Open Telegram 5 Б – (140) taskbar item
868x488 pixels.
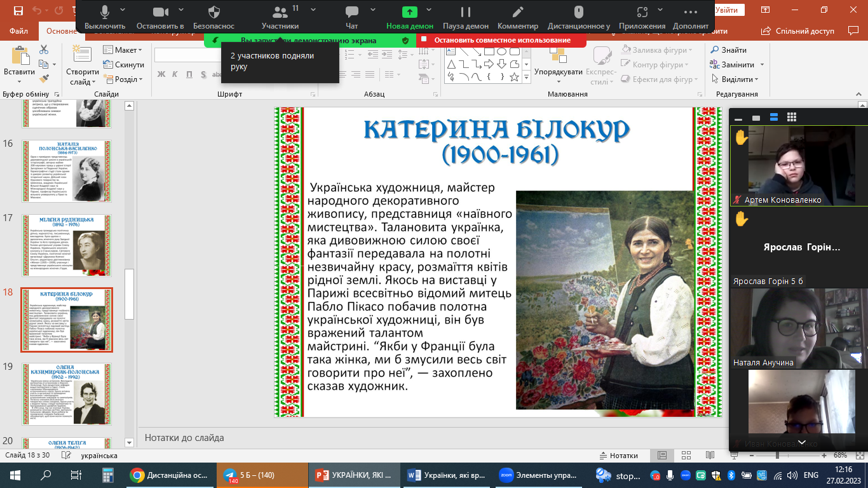pyautogui.click(x=263, y=475)
